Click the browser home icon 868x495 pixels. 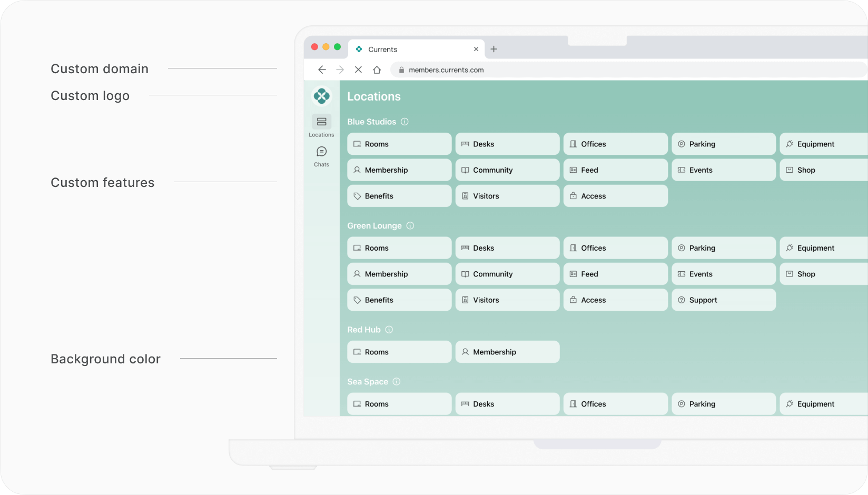pyautogui.click(x=377, y=70)
